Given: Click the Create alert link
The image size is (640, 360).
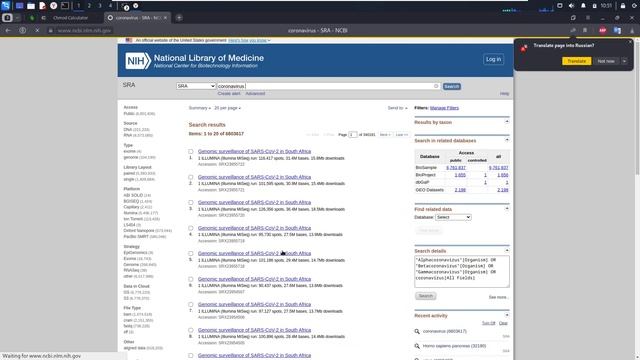Looking at the screenshot, I should 229,94.
